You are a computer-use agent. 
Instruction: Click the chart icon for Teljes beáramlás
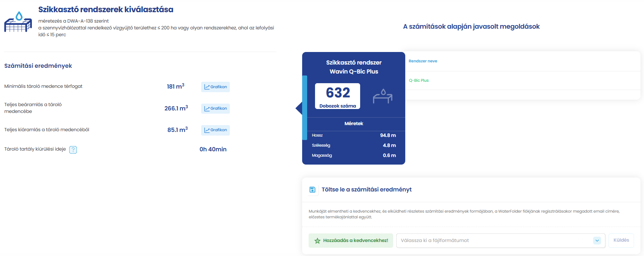[x=207, y=109]
